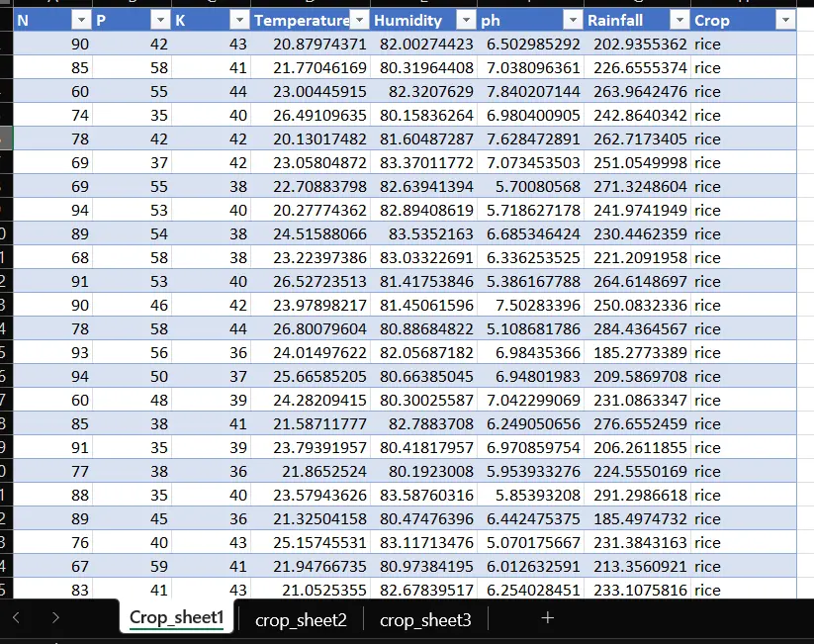Viewport: 814px width, 644px height.
Task: Select the Crop_sheet1 tab
Action: (x=176, y=616)
